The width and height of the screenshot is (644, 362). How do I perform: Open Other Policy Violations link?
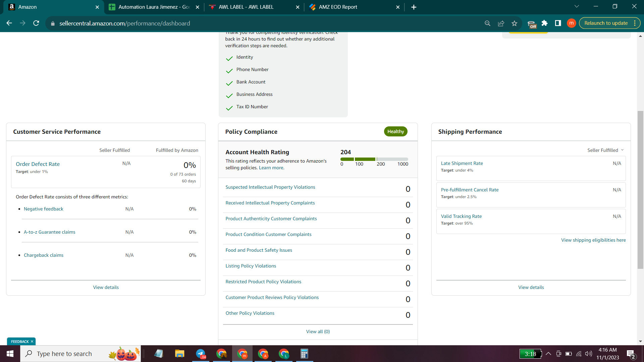click(x=250, y=313)
